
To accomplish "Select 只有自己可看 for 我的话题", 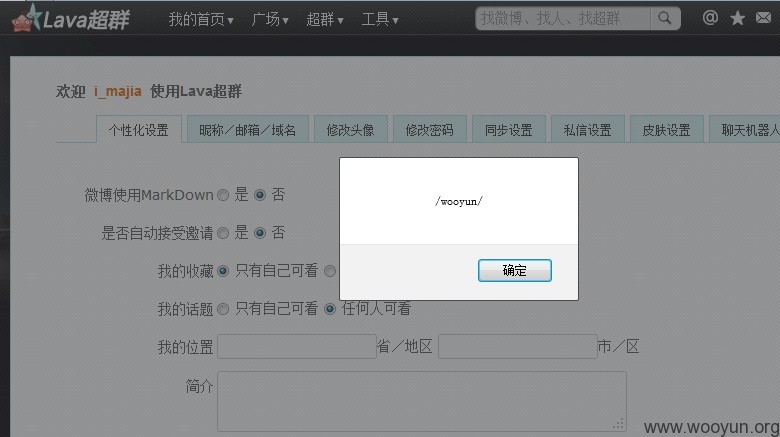I will (x=223, y=309).
